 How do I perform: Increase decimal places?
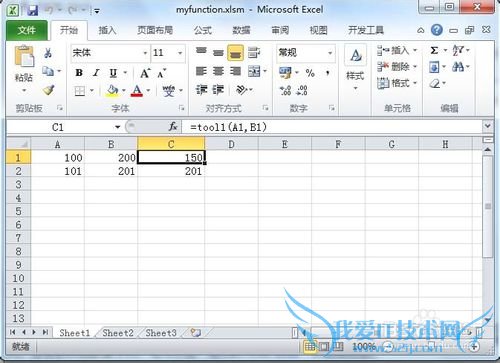(285, 90)
